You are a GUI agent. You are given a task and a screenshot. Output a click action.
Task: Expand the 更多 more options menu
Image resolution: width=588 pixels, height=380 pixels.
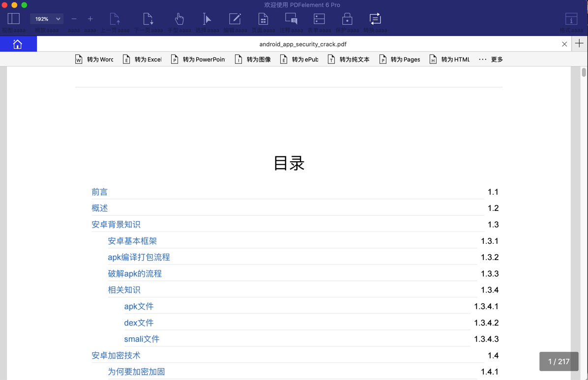tap(491, 59)
